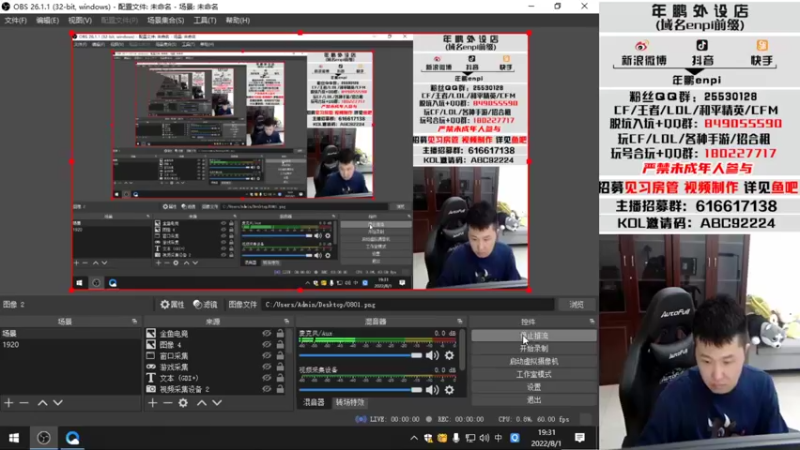
Task: Pop out the 场景 dock panel
Action: tap(135, 321)
